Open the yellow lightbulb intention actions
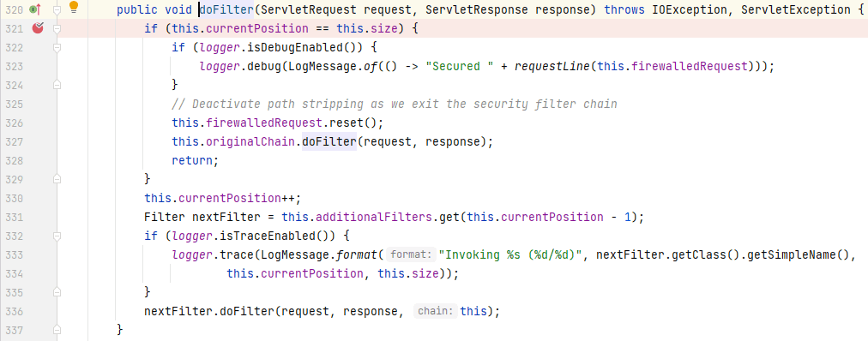This screenshot has width=868, height=341. (x=74, y=7)
